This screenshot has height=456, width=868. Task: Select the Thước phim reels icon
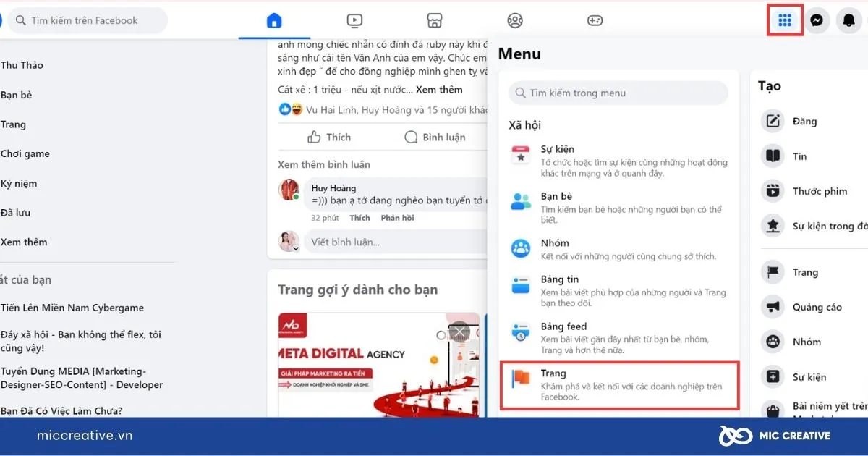772,190
